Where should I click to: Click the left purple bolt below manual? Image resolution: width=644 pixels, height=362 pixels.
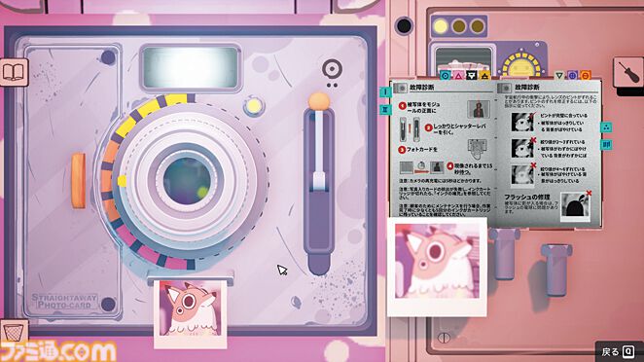point(505,254)
